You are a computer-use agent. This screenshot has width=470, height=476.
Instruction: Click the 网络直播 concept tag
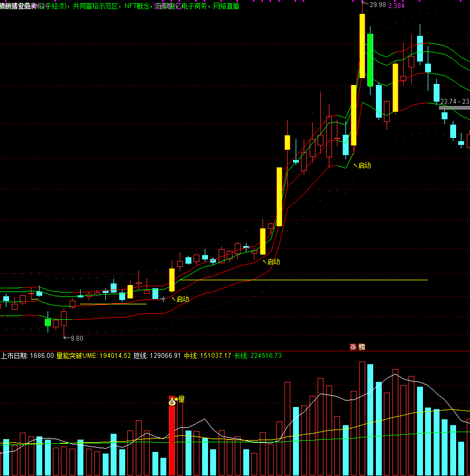pyautogui.click(x=226, y=6)
